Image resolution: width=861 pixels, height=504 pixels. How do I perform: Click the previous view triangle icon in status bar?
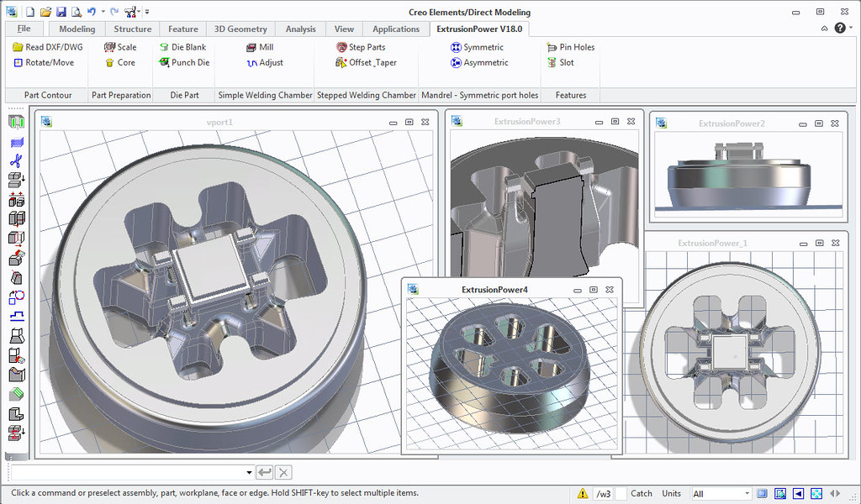pyautogui.click(x=799, y=494)
